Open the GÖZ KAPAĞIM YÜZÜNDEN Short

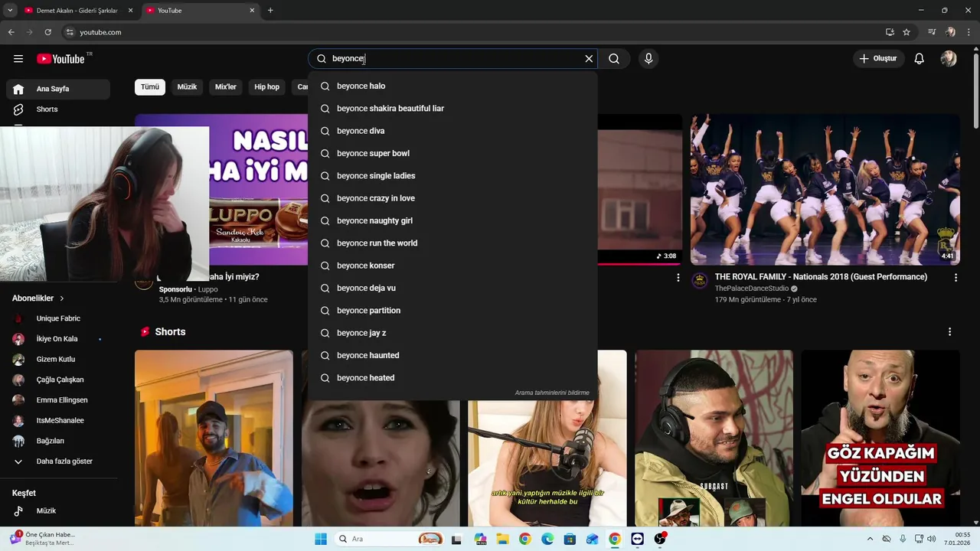[x=880, y=439]
